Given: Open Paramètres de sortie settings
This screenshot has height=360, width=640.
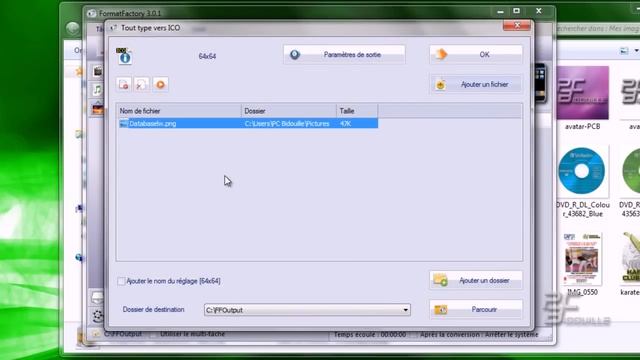Looking at the screenshot, I should click(x=344, y=55).
